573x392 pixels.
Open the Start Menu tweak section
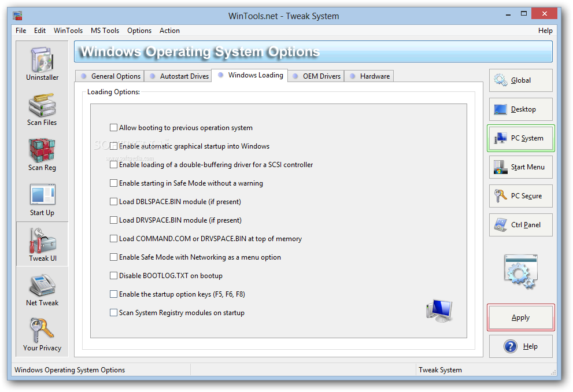[x=521, y=167]
